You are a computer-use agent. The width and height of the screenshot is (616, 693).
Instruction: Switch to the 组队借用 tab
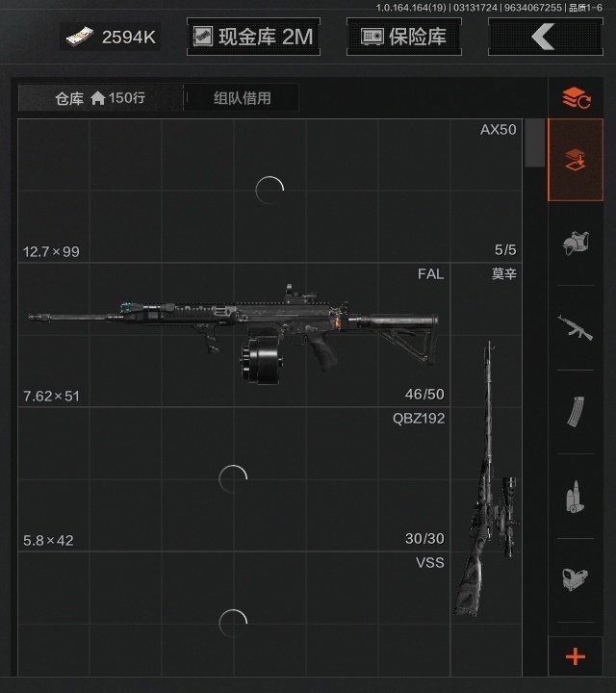pos(243,97)
